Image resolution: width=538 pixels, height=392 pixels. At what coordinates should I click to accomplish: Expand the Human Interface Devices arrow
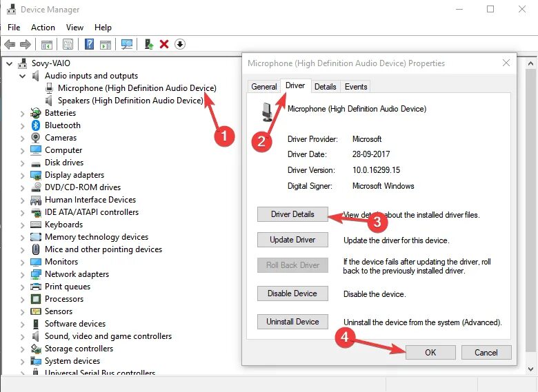[22, 200]
